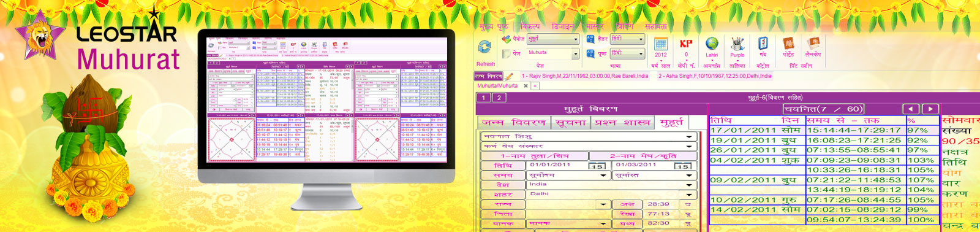
Task: Open the सहायता menu tab
Action: [656, 26]
